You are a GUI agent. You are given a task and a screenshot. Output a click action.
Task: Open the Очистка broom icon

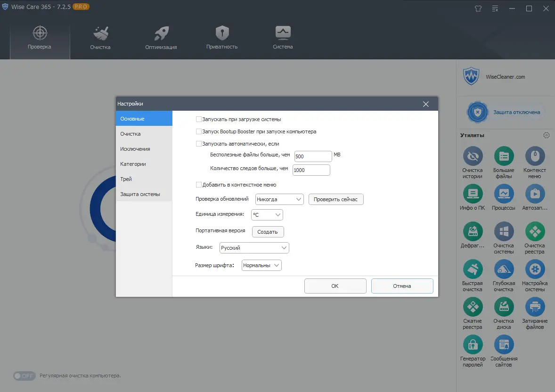(101, 33)
